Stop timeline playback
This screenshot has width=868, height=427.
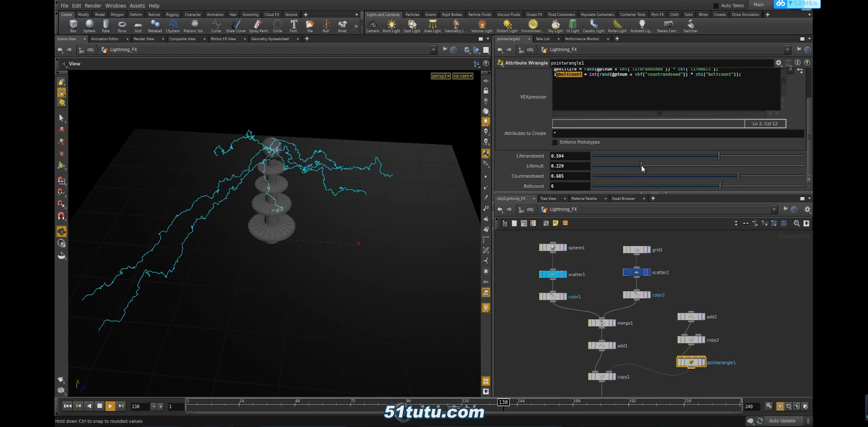pyautogui.click(x=100, y=406)
